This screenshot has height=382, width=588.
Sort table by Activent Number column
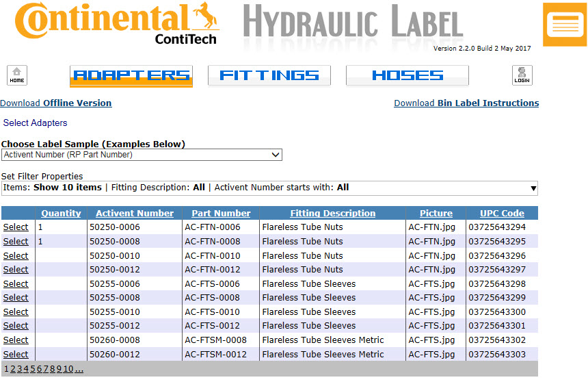pos(135,214)
